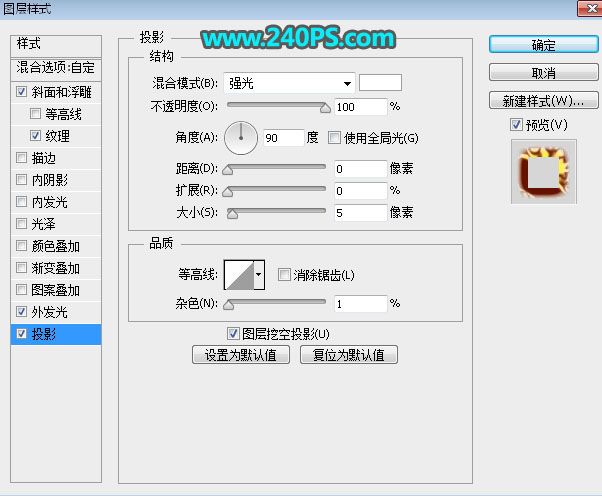Enable the 光泽 checkbox
This screenshot has height=496, width=602.
click(x=22, y=223)
